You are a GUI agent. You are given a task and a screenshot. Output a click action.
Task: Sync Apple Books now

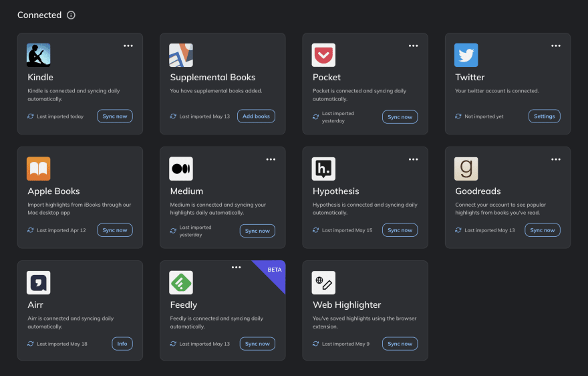(115, 230)
